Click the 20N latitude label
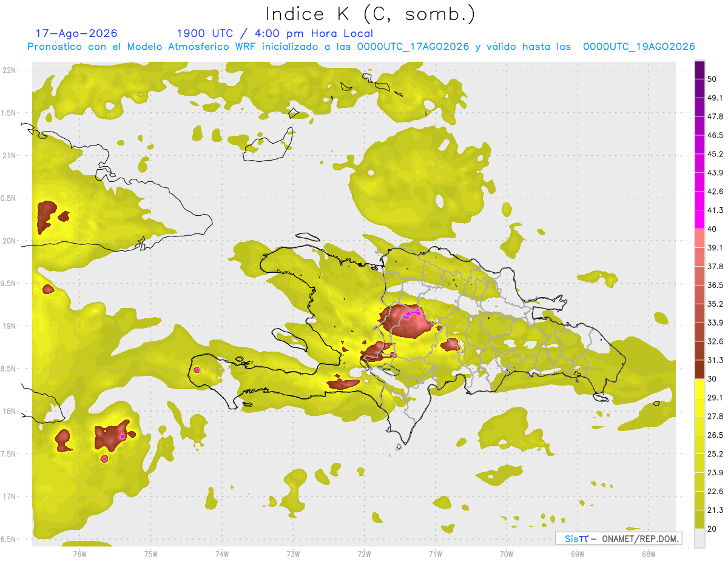 click(x=10, y=241)
